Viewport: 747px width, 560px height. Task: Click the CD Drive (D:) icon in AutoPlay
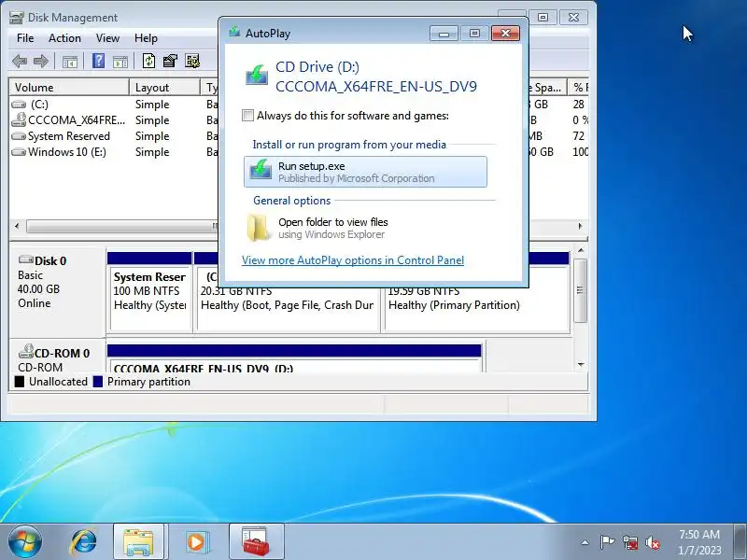click(x=257, y=76)
